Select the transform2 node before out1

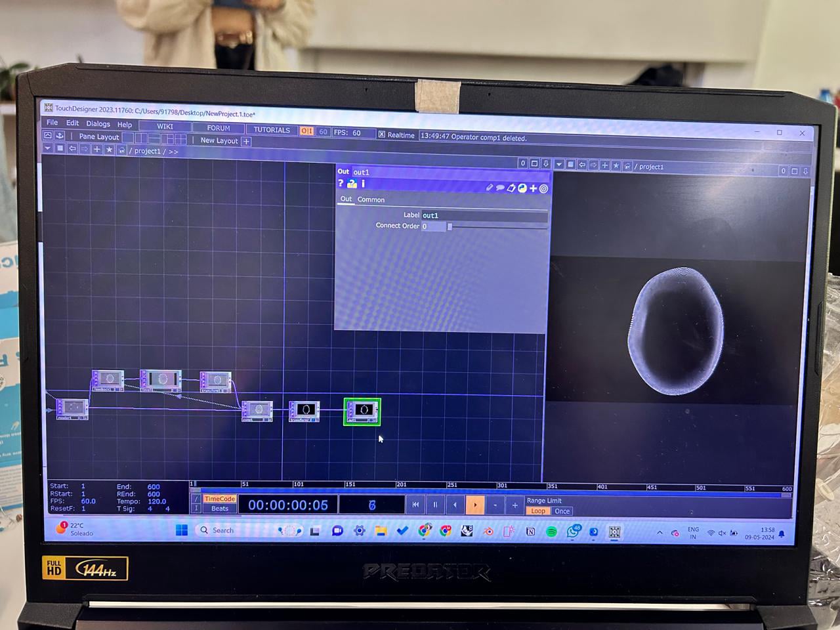(x=304, y=411)
